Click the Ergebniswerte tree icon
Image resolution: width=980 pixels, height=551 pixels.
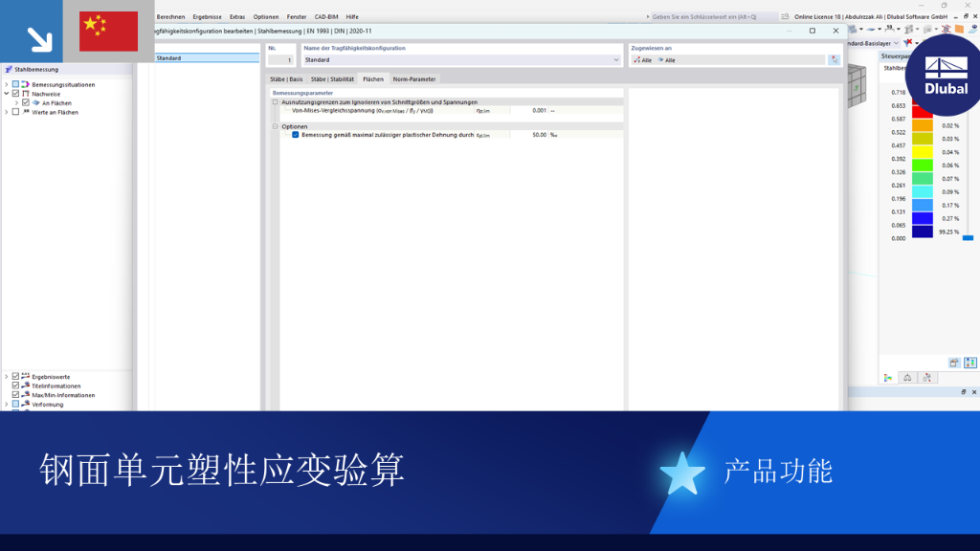[26, 377]
